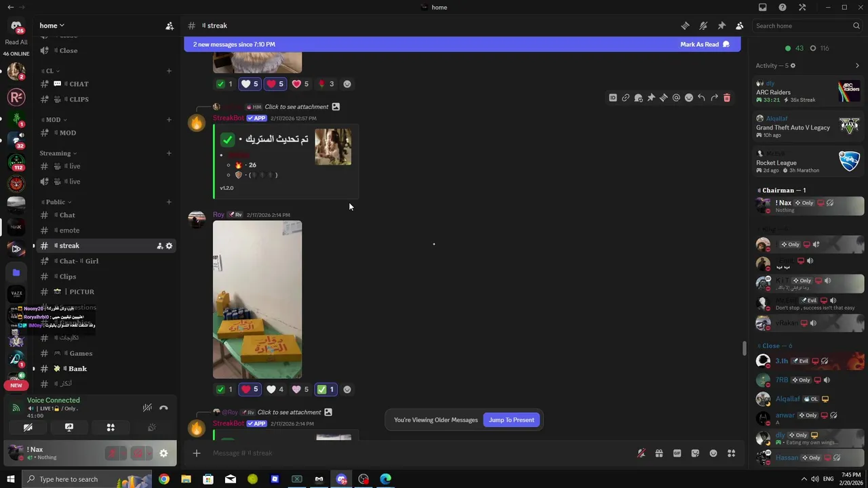This screenshot has height=488, width=868.
Task: Open Roy's posted image thumbnail
Action: click(257, 300)
